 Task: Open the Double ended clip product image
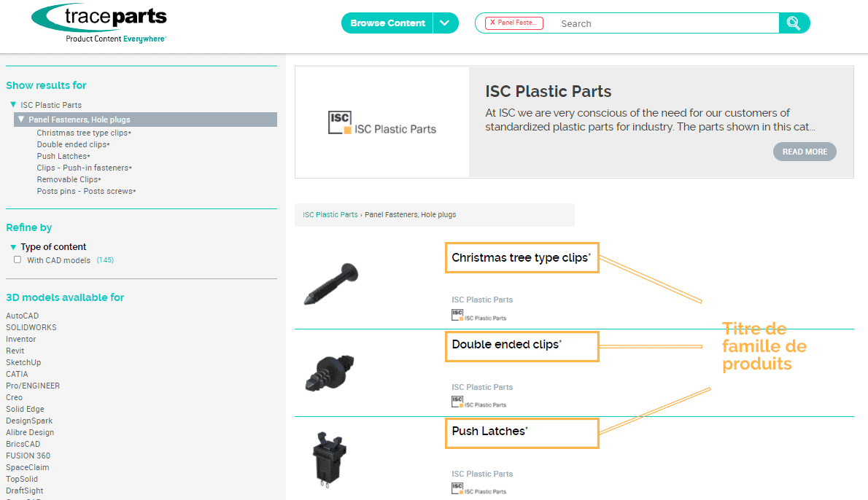330,372
